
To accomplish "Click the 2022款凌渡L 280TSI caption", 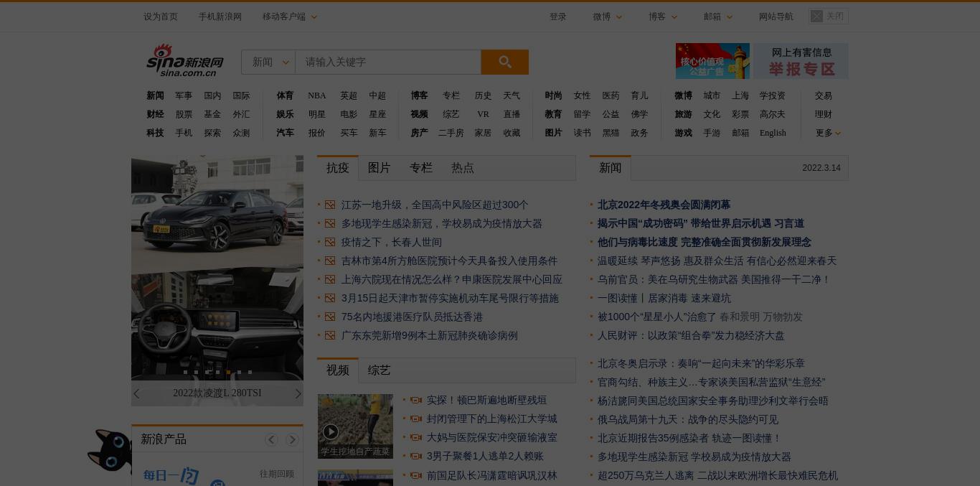I will click(x=217, y=393).
